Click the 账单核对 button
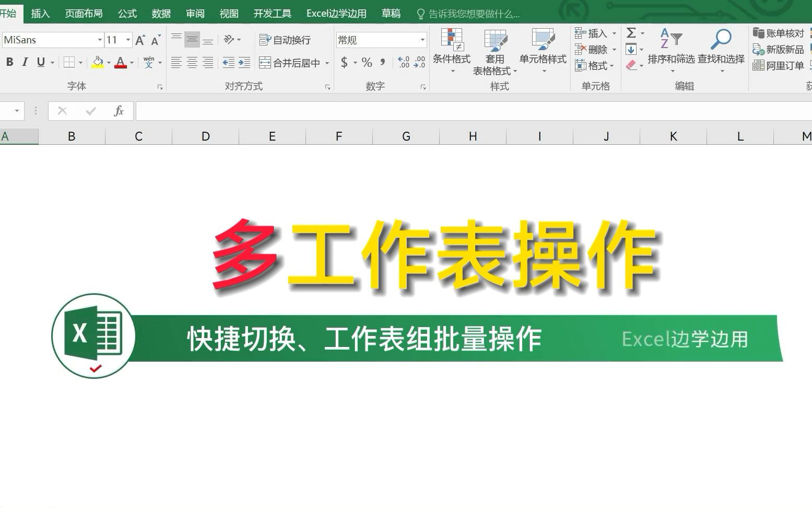Image resolution: width=812 pixels, height=508 pixels. click(x=778, y=33)
